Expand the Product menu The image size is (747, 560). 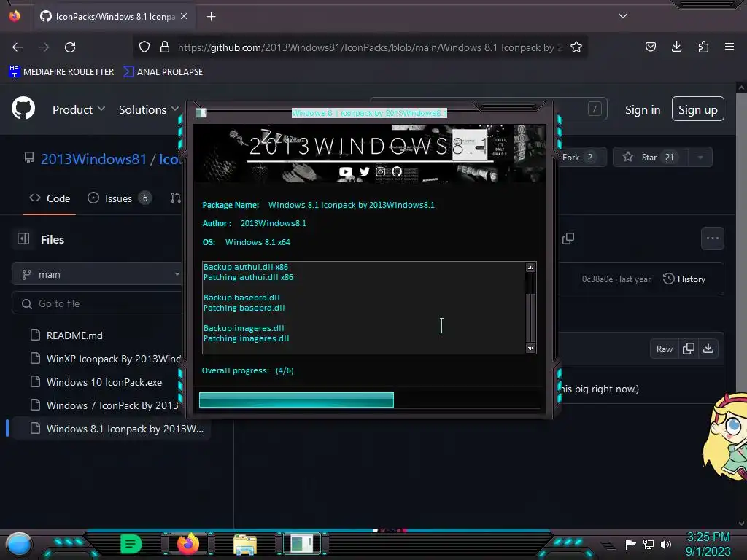(x=79, y=109)
